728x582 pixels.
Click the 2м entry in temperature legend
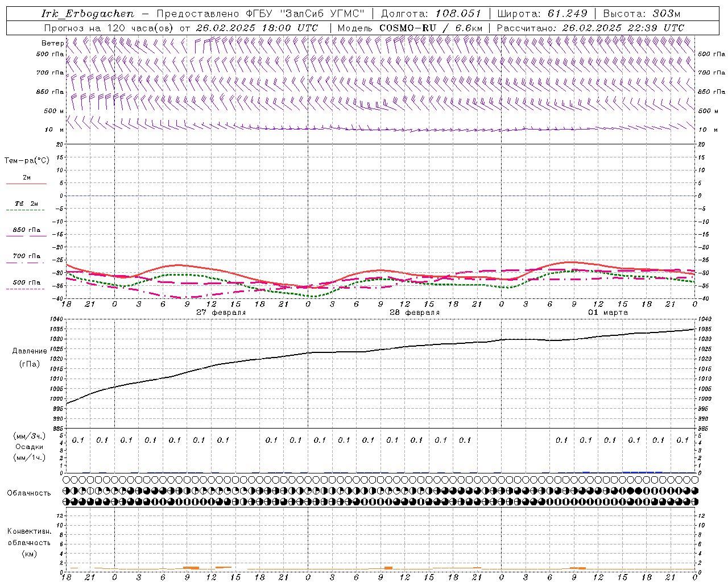coord(27,178)
